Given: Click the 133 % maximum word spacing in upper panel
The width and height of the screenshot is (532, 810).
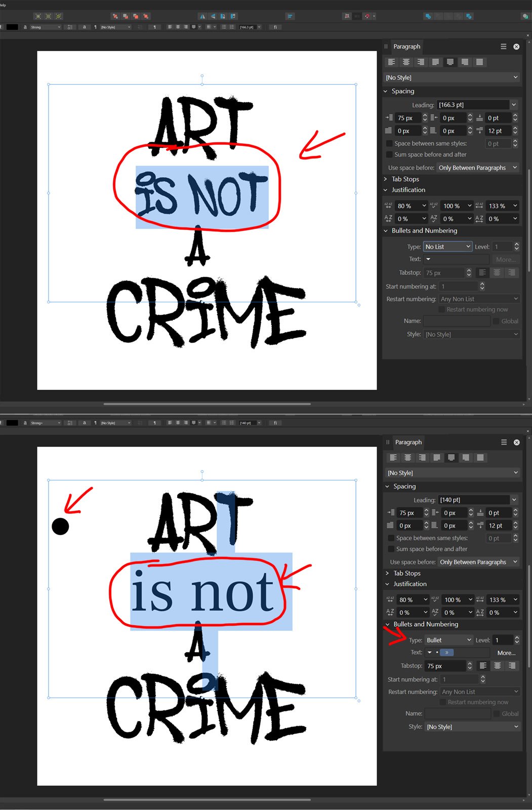Looking at the screenshot, I should pos(503,206).
